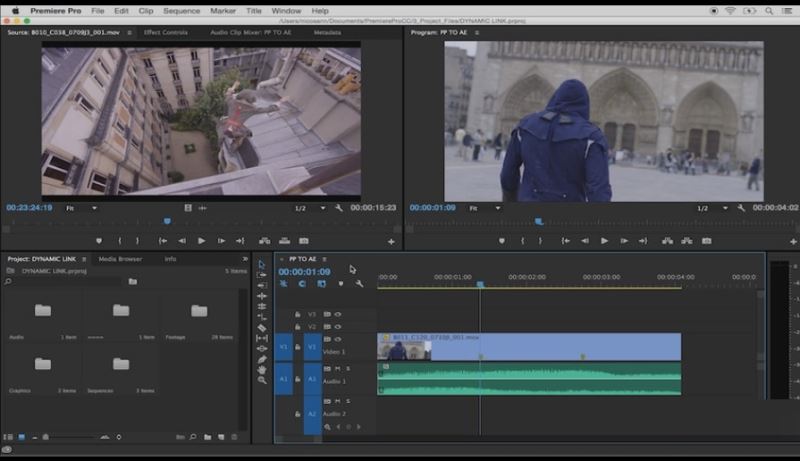Viewport: 800px width, 461px height.
Task: Switch to the Media Browser tab
Action: [120, 259]
